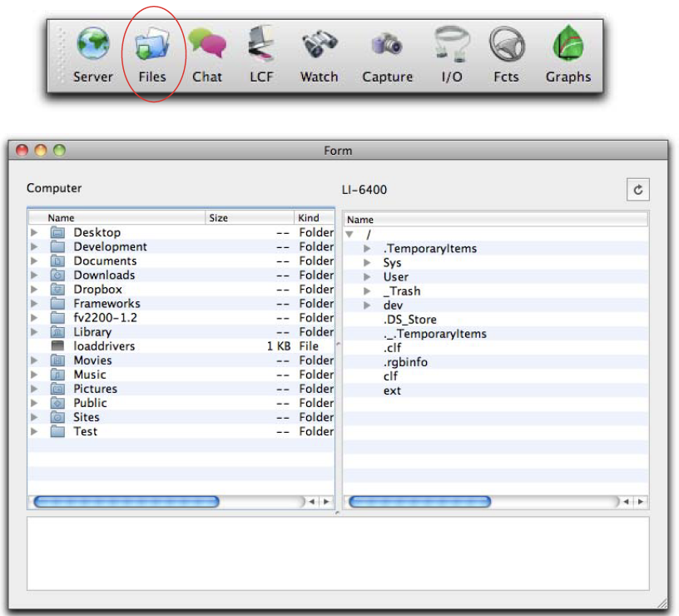The width and height of the screenshot is (679, 616).
Task: Expand the Frameworks folder
Action: [34, 304]
